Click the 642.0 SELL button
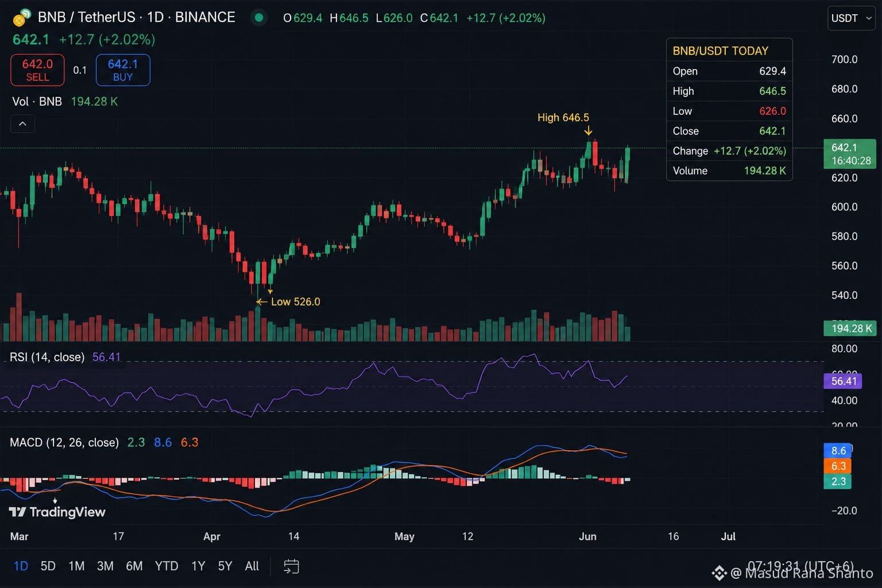Image resolution: width=882 pixels, height=588 pixels. [x=37, y=70]
